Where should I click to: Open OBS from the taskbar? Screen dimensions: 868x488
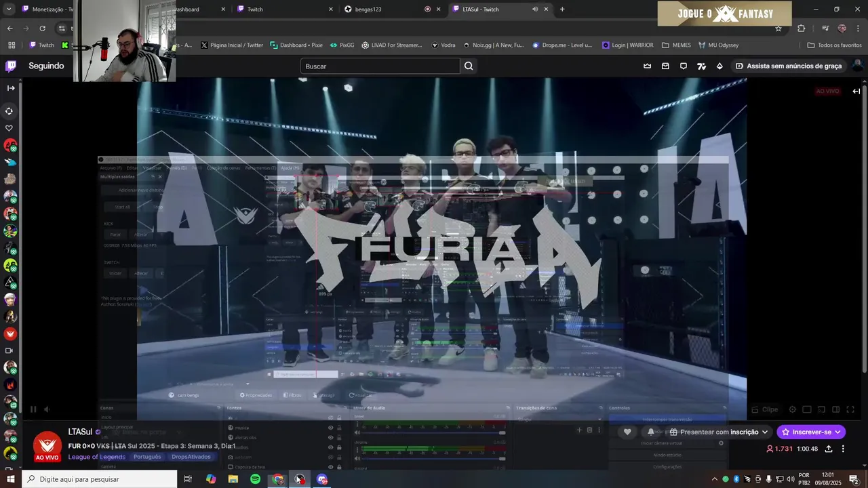[x=300, y=479]
